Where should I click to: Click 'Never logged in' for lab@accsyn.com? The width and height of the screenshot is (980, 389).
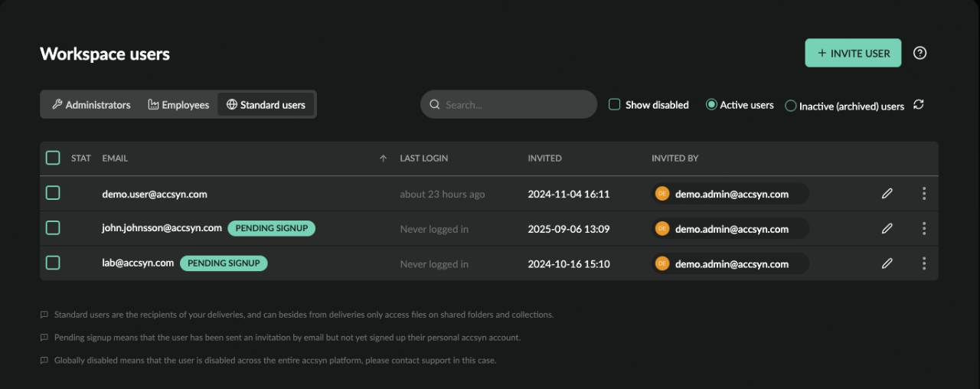434,264
